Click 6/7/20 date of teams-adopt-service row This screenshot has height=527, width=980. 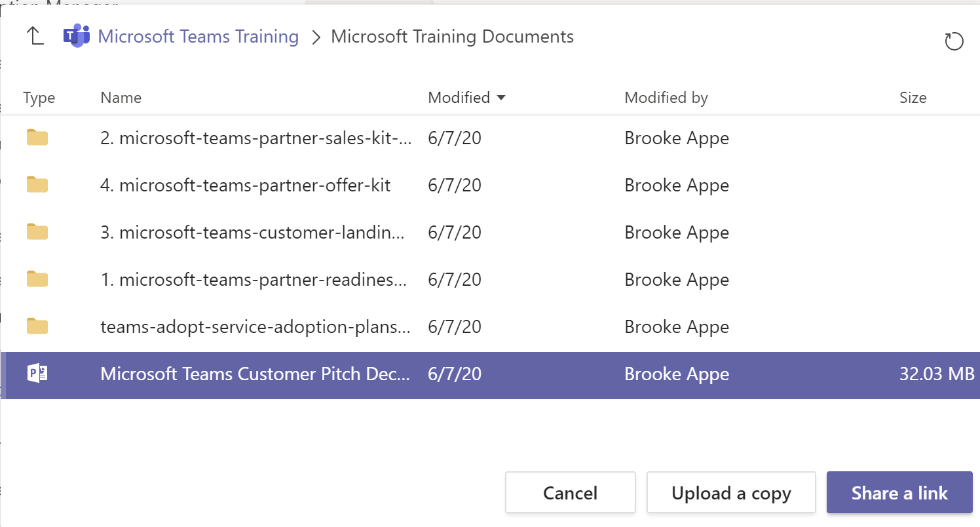455,327
